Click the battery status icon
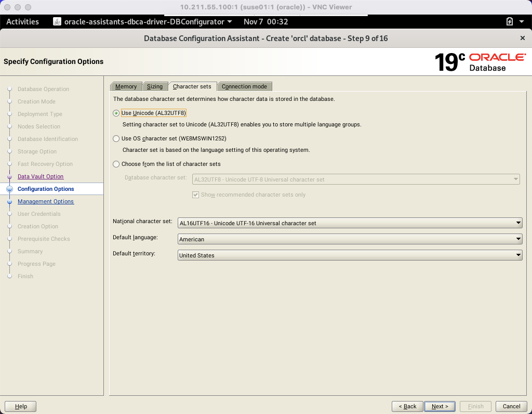The image size is (532, 414). pyautogui.click(x=509, y=22)
